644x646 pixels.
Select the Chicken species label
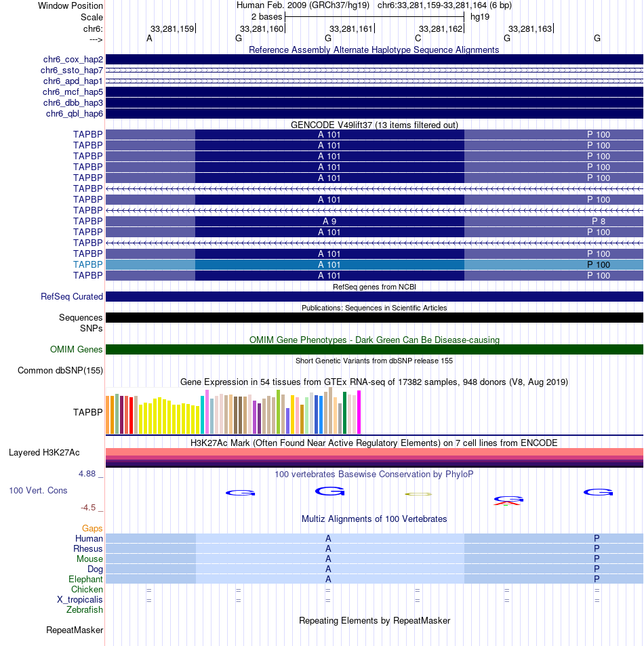(87, 589)
